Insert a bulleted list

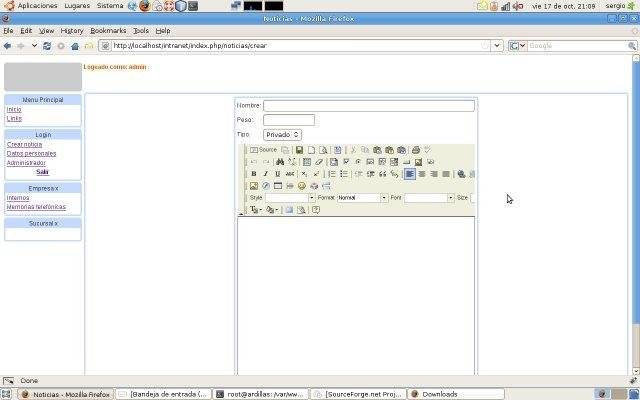344,174
